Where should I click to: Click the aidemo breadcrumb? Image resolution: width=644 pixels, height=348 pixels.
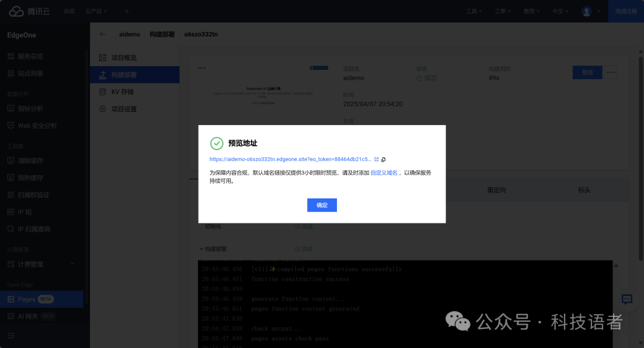(129, 34)
